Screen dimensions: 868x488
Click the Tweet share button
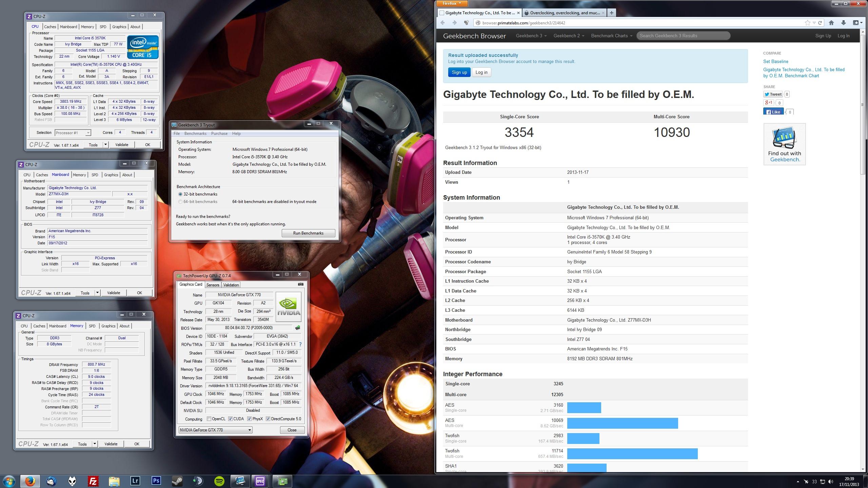pyautogui.click(x=773, y=94)
